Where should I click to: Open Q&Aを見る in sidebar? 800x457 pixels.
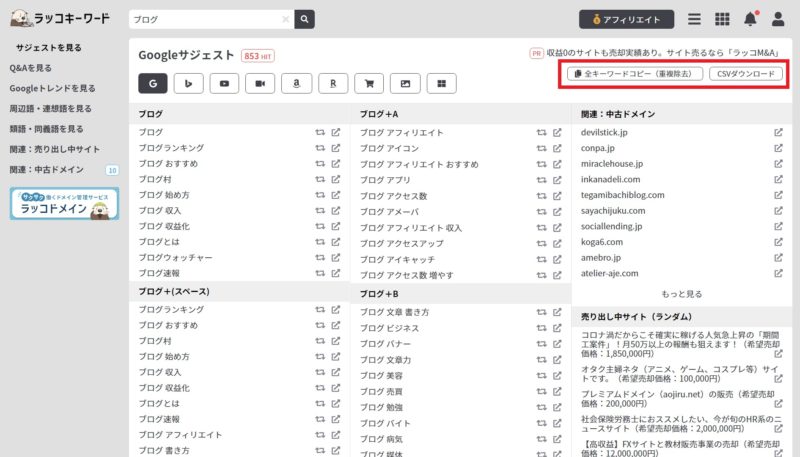point(31,68)
